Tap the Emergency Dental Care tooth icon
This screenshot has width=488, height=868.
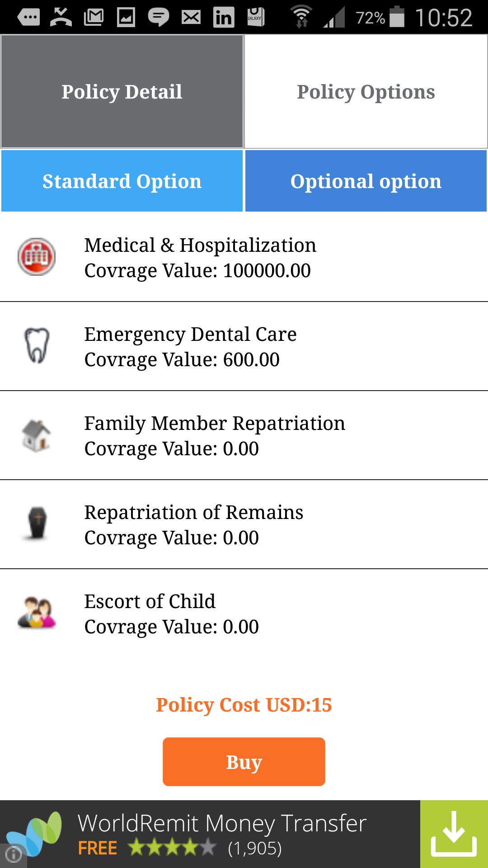(37, 346)
